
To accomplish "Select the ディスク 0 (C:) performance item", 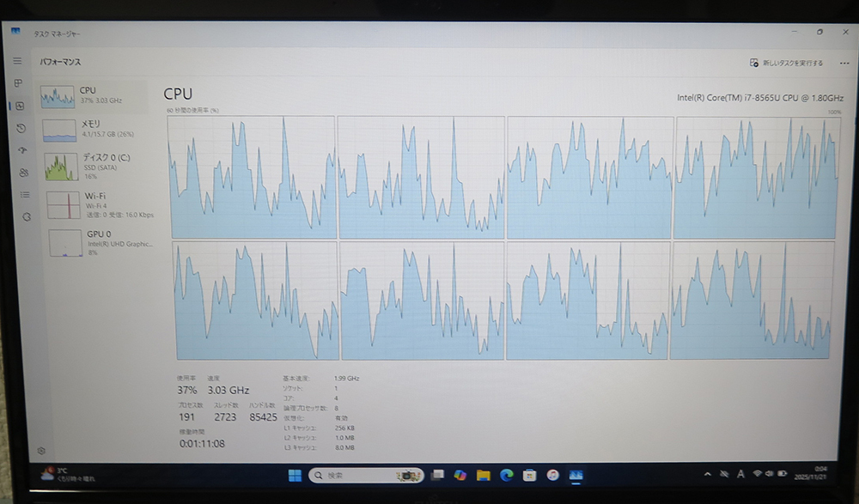I will click(96, 166).
